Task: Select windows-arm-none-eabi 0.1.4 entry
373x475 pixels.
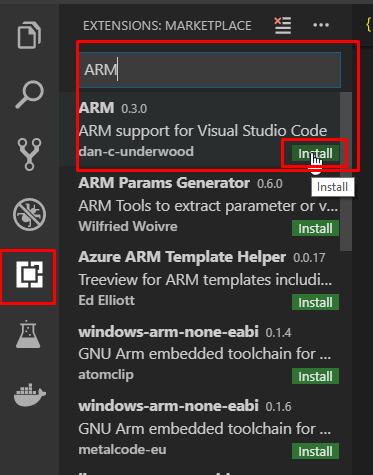Action: (200, 352)
